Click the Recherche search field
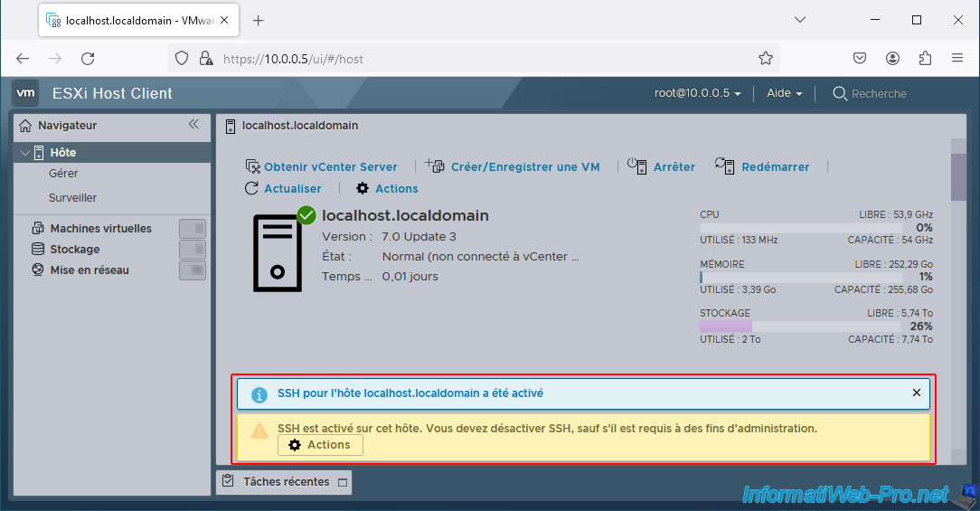Viewport: 980px width, 511px height. point(878,93)
